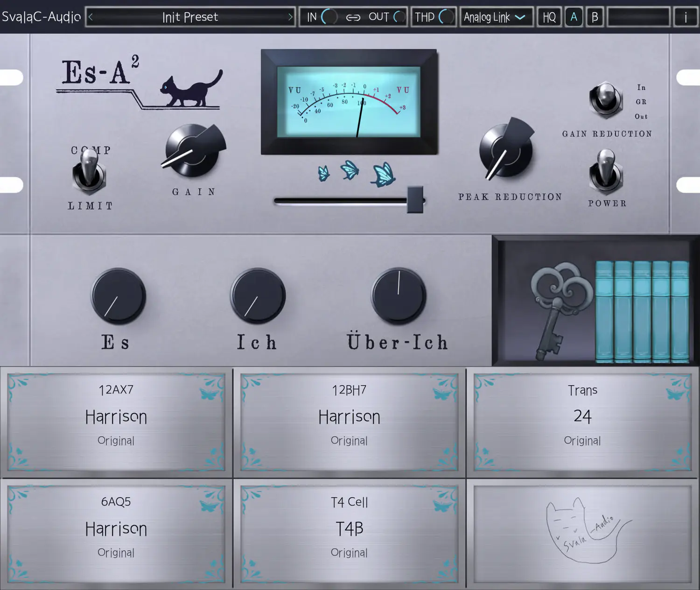This screenshot has height=590, width=700.
Task: Adjust the THD knob
Action: [447, 17]
